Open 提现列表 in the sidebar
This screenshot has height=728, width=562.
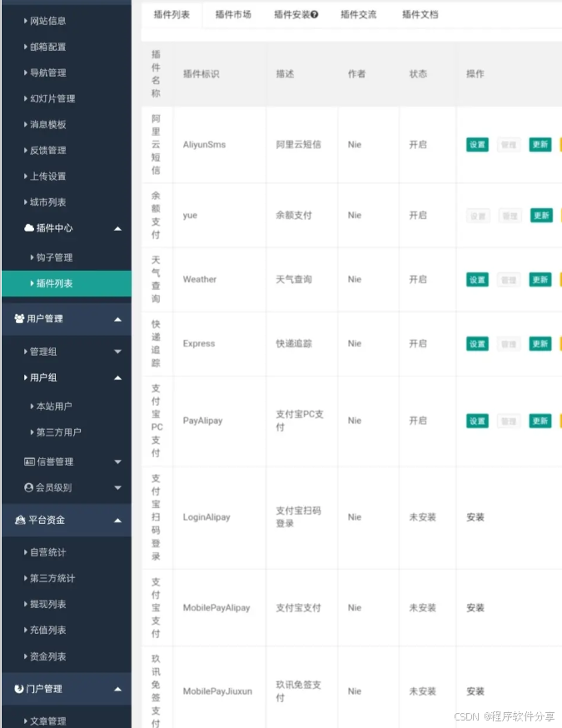47,604
